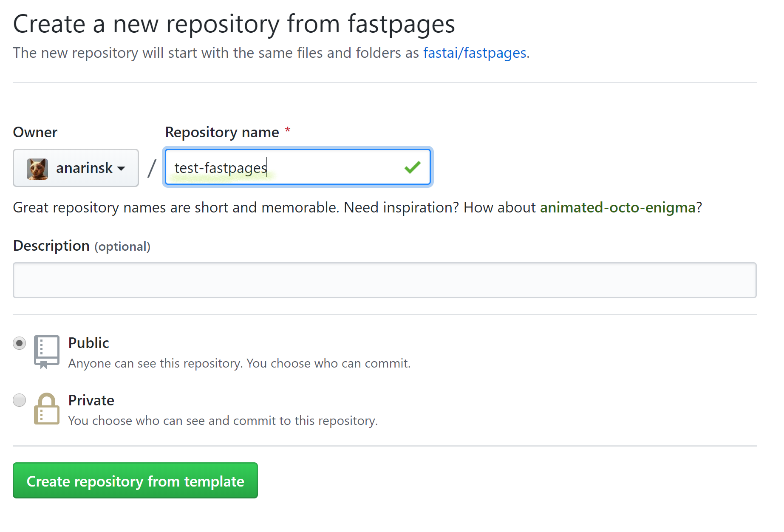Click the green checkmark validation icon
This screenshot has width=784, height=532.
(x=413, y=167)
